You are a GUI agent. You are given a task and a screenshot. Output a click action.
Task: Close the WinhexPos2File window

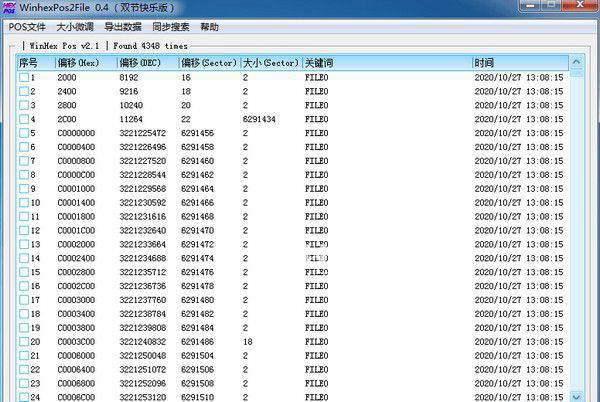[580, 5]
